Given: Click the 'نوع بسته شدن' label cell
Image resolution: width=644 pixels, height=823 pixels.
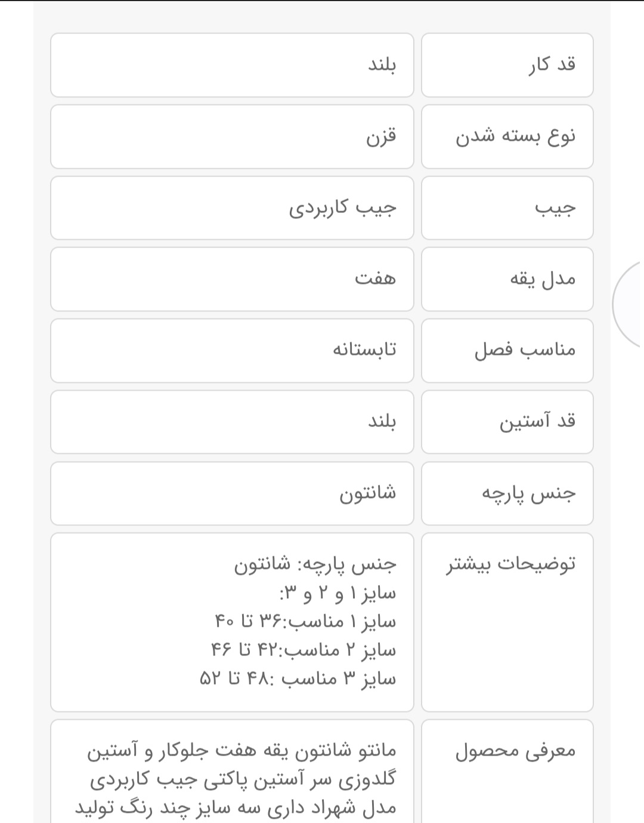Looking at the screenshot, I should tap(507, 137).
